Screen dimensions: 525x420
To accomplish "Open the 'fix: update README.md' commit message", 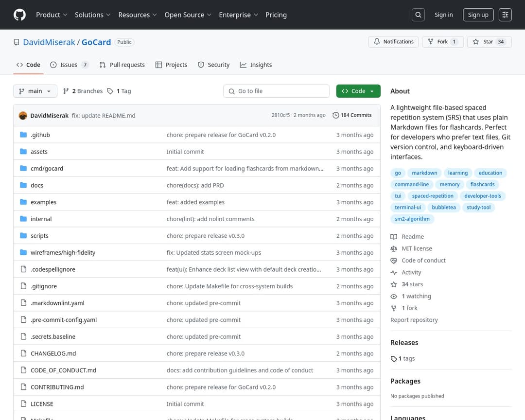I will 104,116.
